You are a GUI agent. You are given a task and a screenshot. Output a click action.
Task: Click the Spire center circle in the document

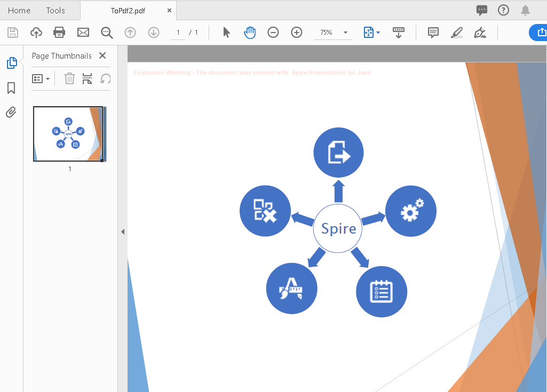coord(338,228)
